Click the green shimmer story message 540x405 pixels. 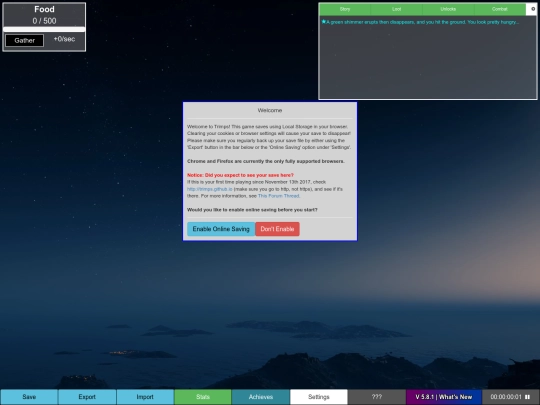coord(423,22)
